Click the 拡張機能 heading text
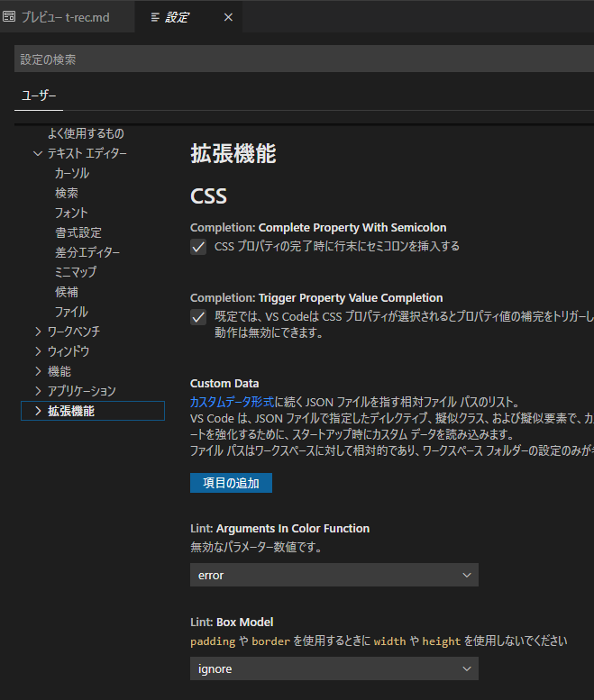 pos(233,153)
